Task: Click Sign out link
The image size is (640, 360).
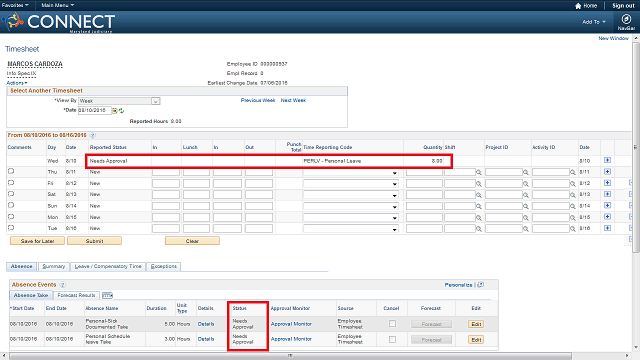Action: point(623,6)
